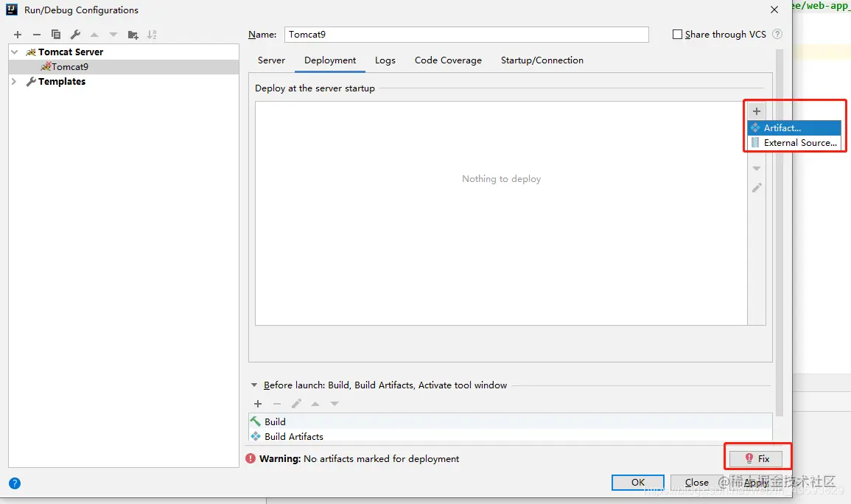The width and height of the screenshot is (851, 504).
Task: Select Tomcat9 configuration in tree
Action: point(124,67)
